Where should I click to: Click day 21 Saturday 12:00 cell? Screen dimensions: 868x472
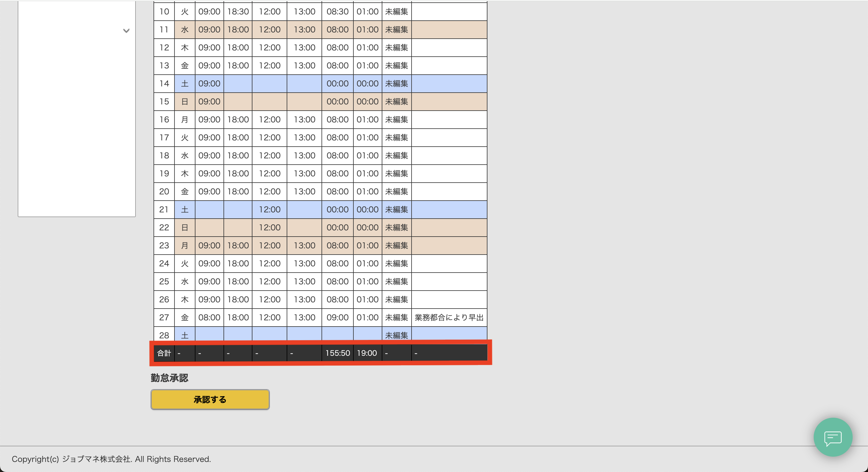tap(269, 209)
